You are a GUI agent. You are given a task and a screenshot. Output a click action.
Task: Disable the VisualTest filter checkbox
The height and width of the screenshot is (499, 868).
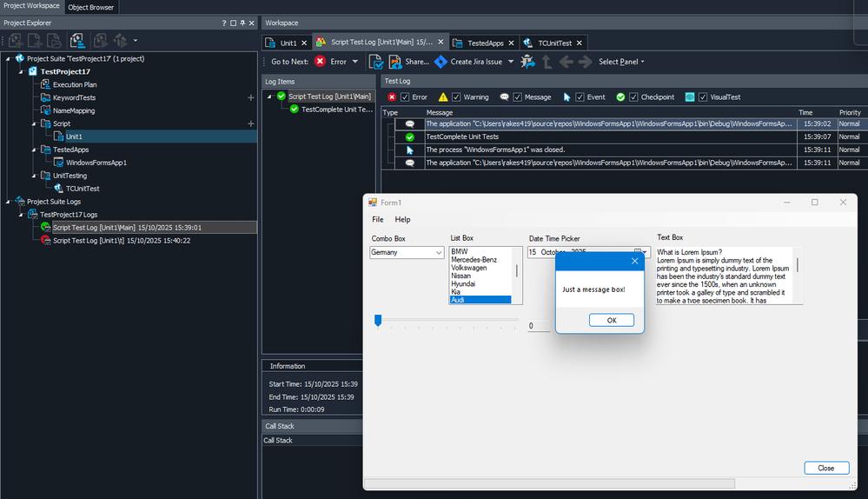click(702, 97)
